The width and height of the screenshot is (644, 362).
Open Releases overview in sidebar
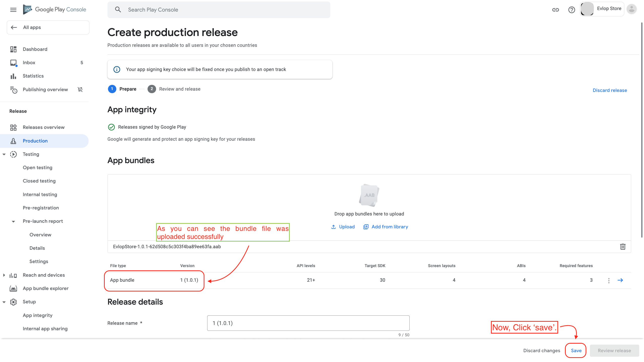(44, 127)
